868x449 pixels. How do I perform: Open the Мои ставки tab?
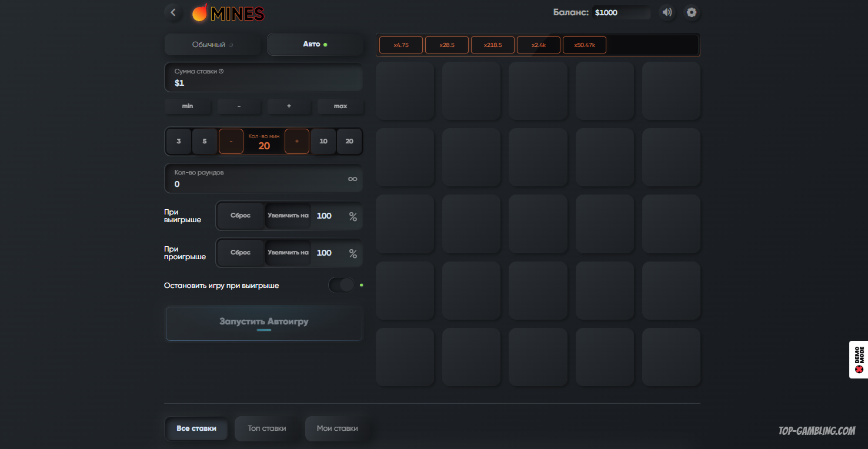tap(338, 428)
